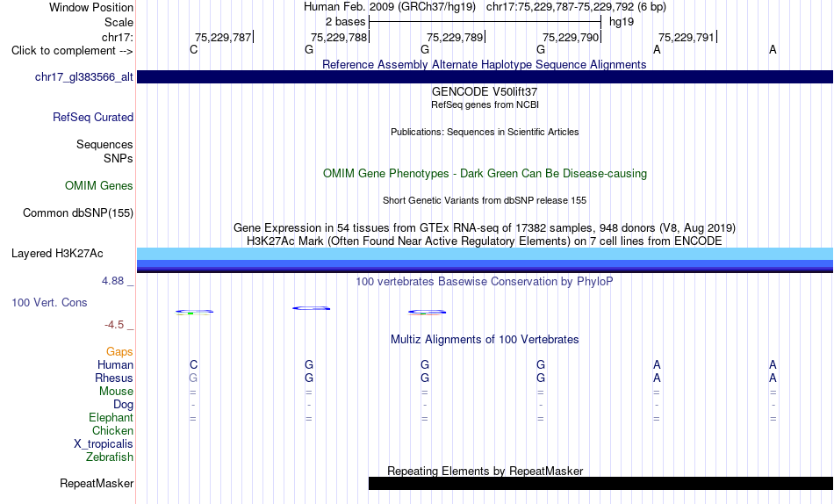Click the RepeatMasker track label
This screenshot has height=504, width=834.
[97, 483]
